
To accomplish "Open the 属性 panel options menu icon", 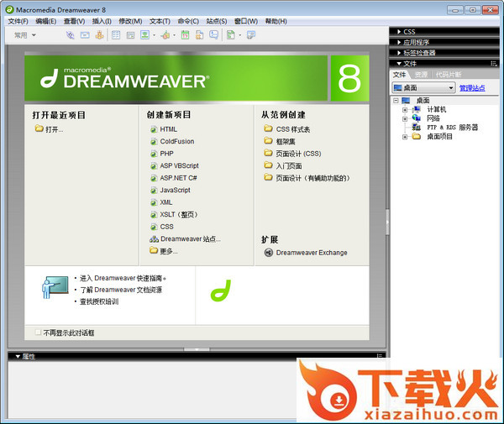I will click(380, 356).
